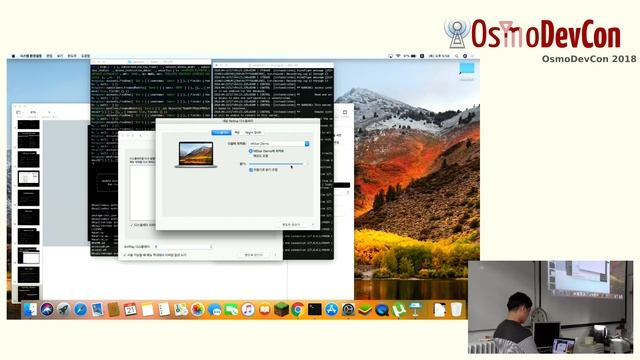Screen dimensions: 640x360
Task: Open FaceTime green icon in dock
Action: click(231, 310)
